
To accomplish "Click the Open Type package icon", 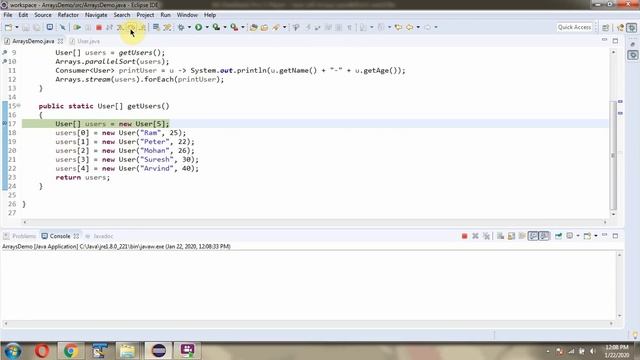I will click(253, 27).
